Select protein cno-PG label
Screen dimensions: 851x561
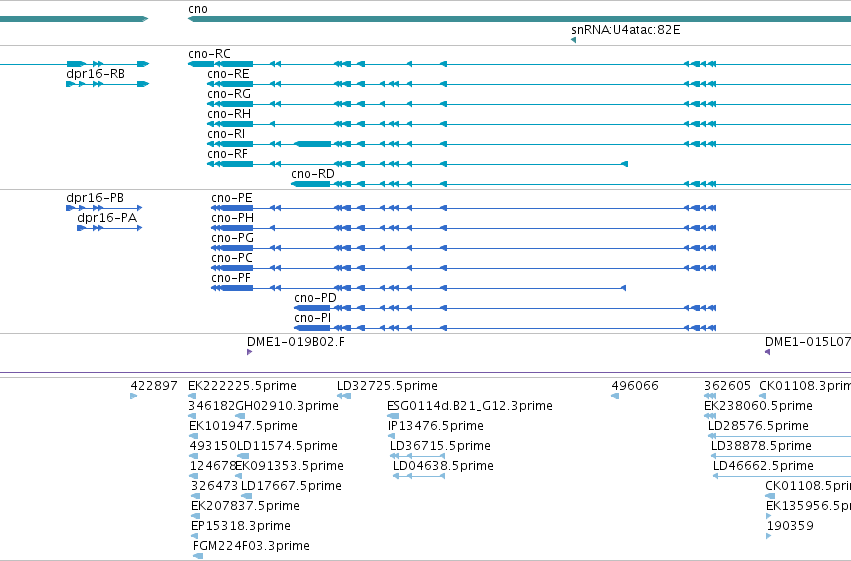(x=232, y=238)
